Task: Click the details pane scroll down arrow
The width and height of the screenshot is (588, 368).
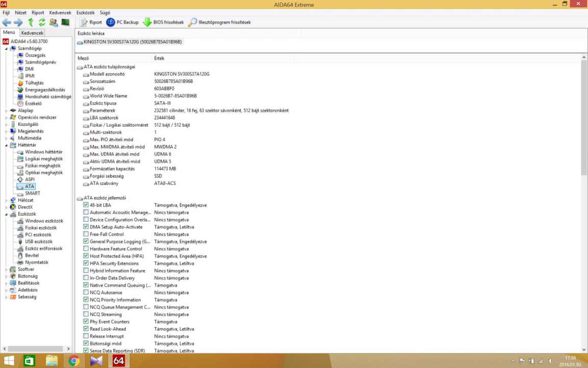Action: point(584,350)
